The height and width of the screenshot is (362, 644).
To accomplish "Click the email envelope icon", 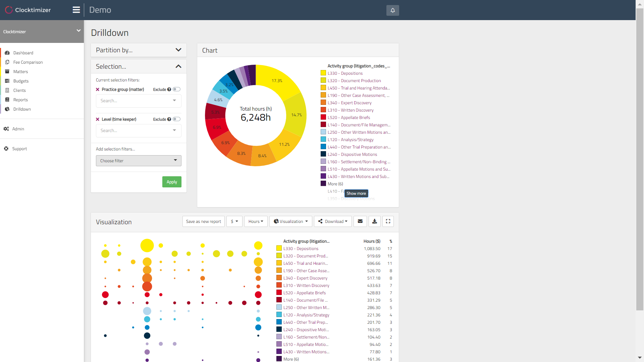I will [x=360, y=221].
